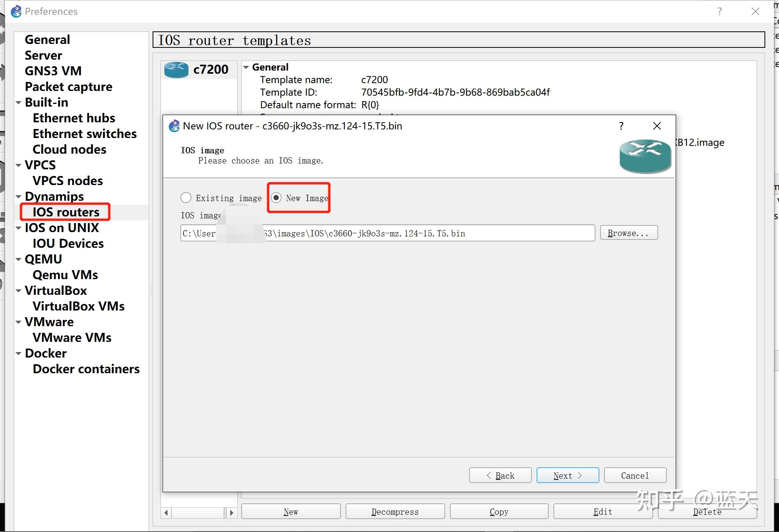Viewport: 779px width, 532px height.
Task: Click the IOS image path field
Action: [392, 233]
